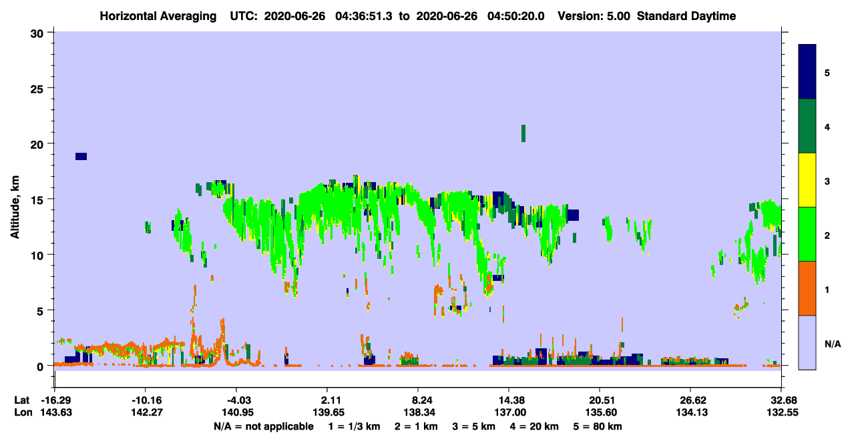
Task: Click the yellow color bar segment labeled 3
Action: tap(807, 180)
